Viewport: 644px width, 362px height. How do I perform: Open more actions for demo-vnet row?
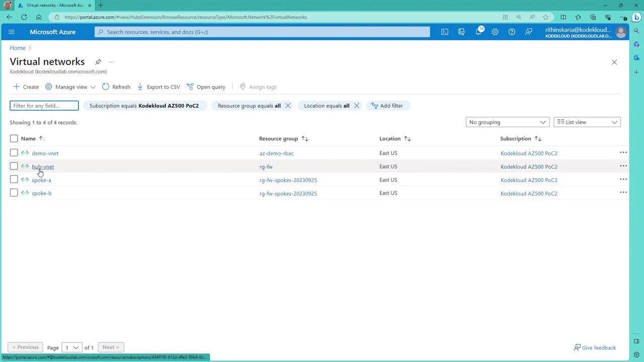click(x=623, y=153)
